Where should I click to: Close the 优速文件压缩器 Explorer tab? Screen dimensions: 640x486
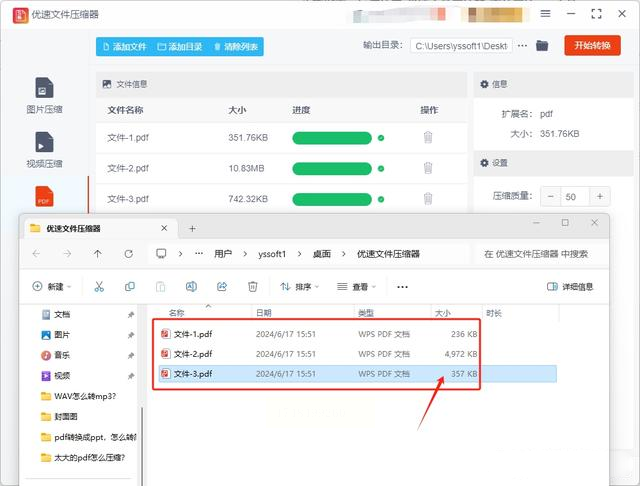[164, 228]
